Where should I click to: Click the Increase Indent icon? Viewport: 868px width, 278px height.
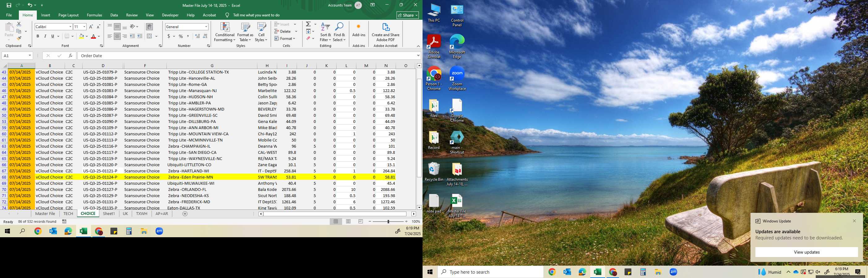coord(140,36)
